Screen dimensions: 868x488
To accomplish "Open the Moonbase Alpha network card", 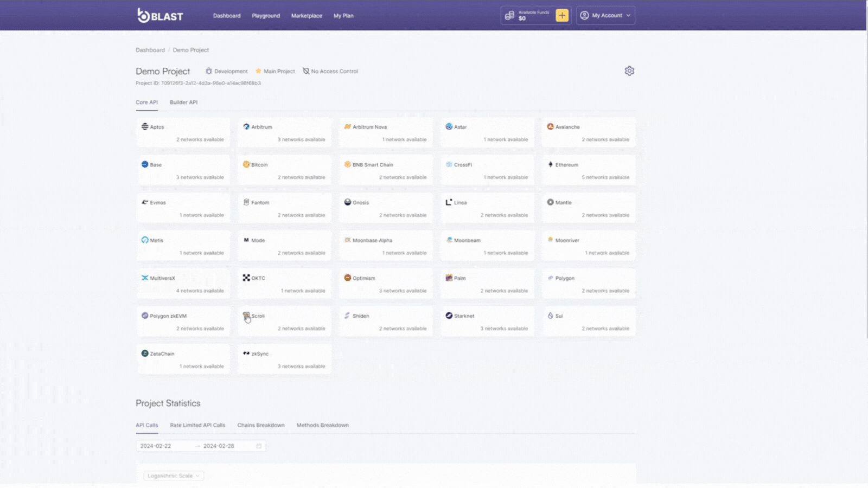I will pos(386,246).
